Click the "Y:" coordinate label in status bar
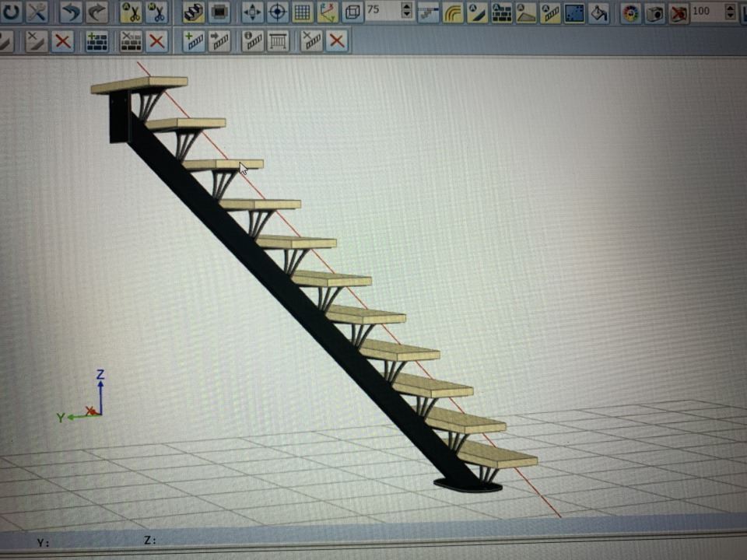Viewport: 747px width, 560px height. 43,543
